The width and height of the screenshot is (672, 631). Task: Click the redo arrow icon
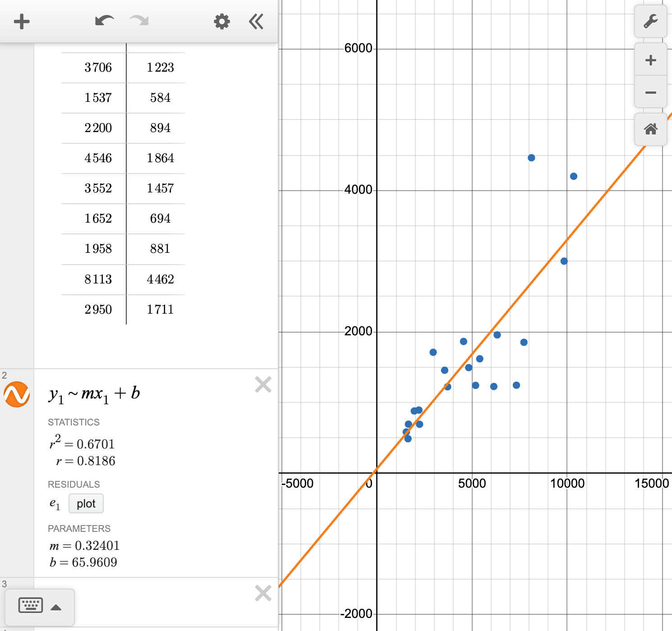(x=138, y=21)
